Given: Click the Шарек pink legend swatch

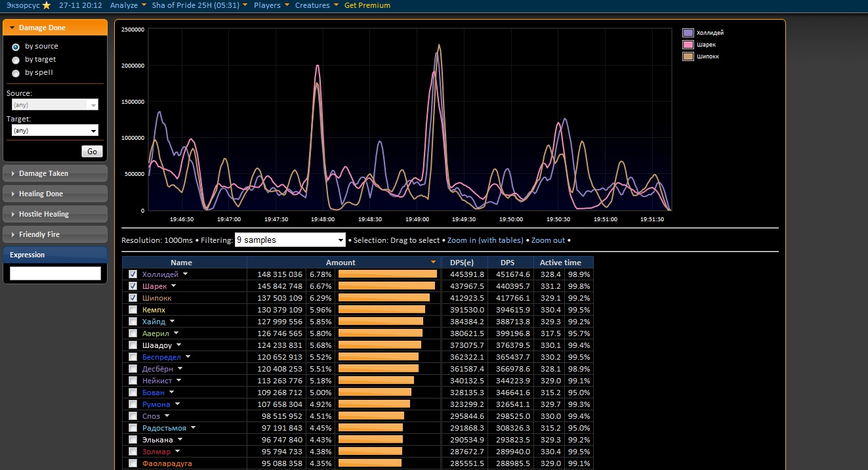Looking at the screenshot, I should tap(688, 45).
